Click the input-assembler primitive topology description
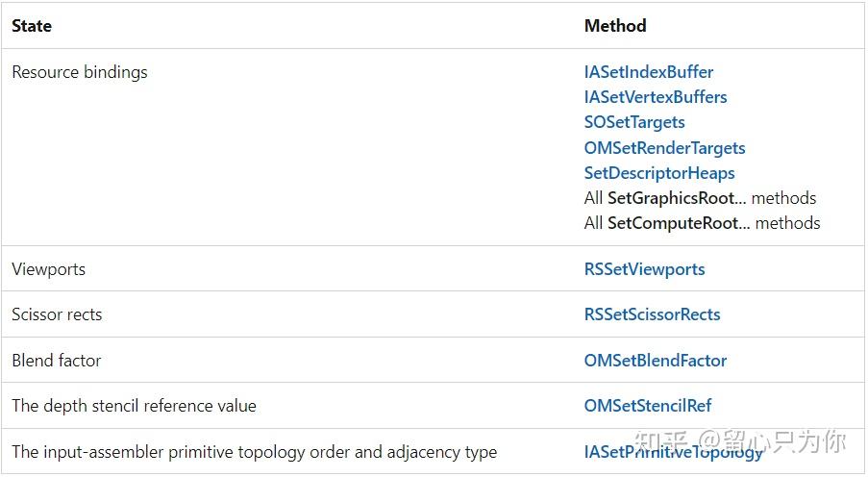 pyautogui.click(x=254, y=451)
